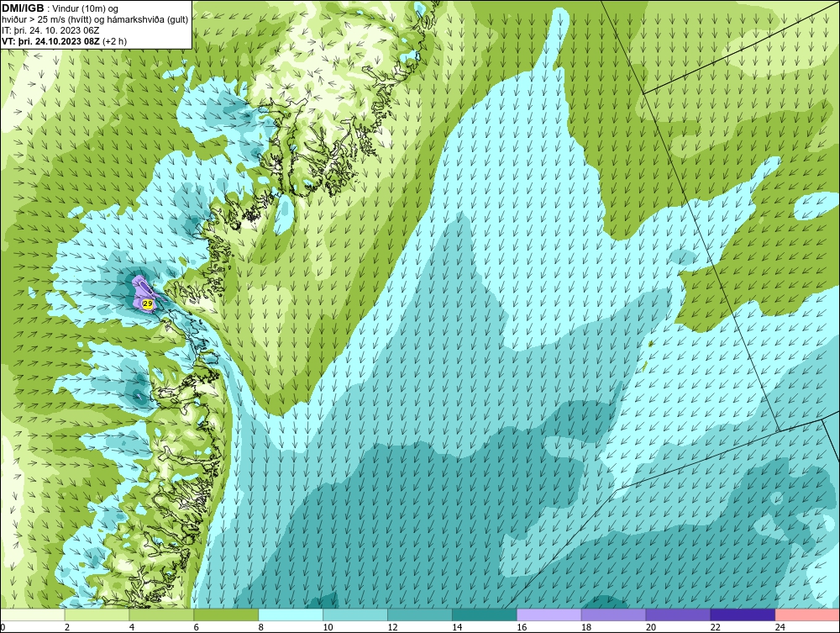Select the 20–22 m/s violet legend swatch

(x=678, y=615)
